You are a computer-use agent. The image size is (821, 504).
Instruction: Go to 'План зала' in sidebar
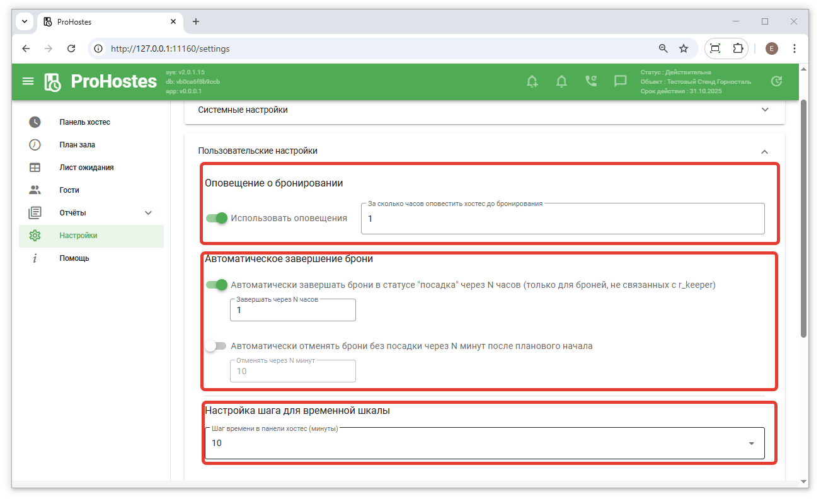(78, 145)
